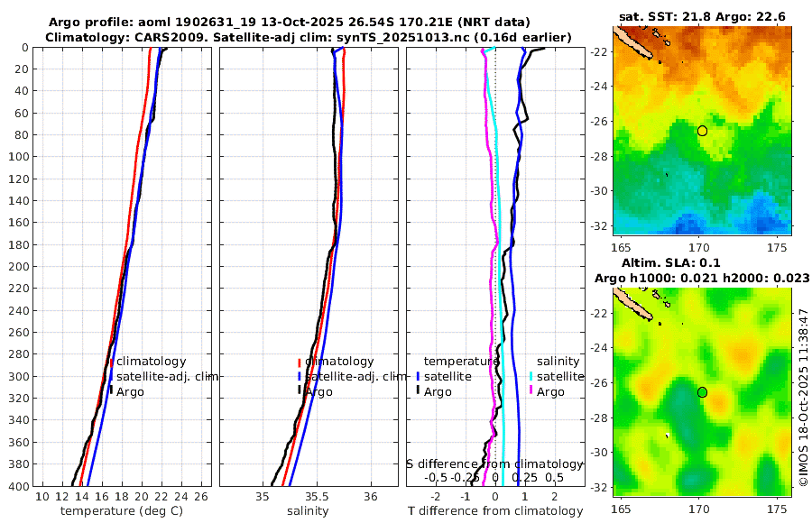Click 'T difference from climatology' axis label
The width and height of the screenshot is (812, 523).
[x=495, y=511]
